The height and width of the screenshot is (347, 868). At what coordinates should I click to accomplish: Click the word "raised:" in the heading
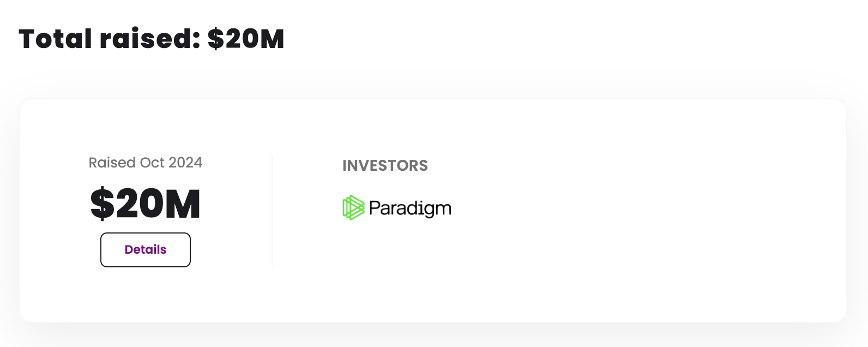150,39
